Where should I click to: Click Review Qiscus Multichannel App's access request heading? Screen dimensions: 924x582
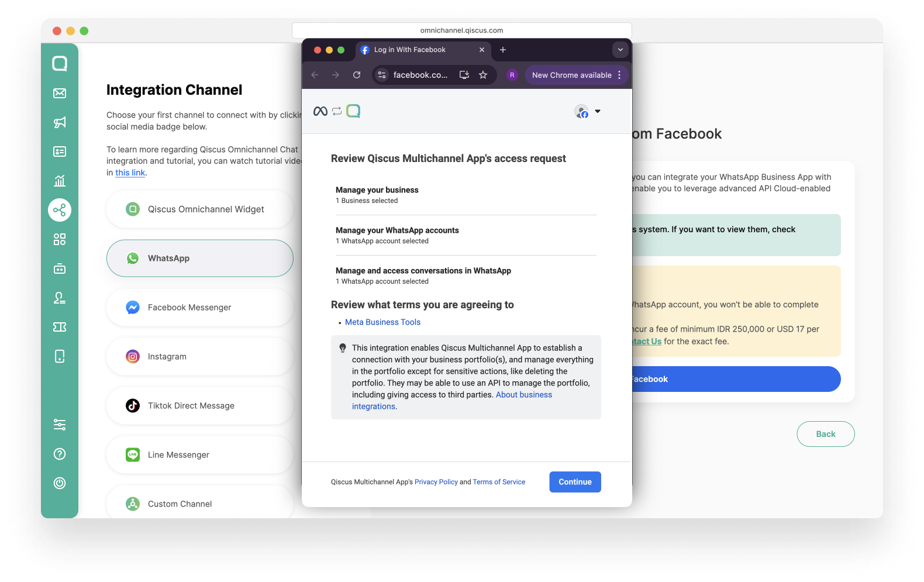tap(449, 159)
